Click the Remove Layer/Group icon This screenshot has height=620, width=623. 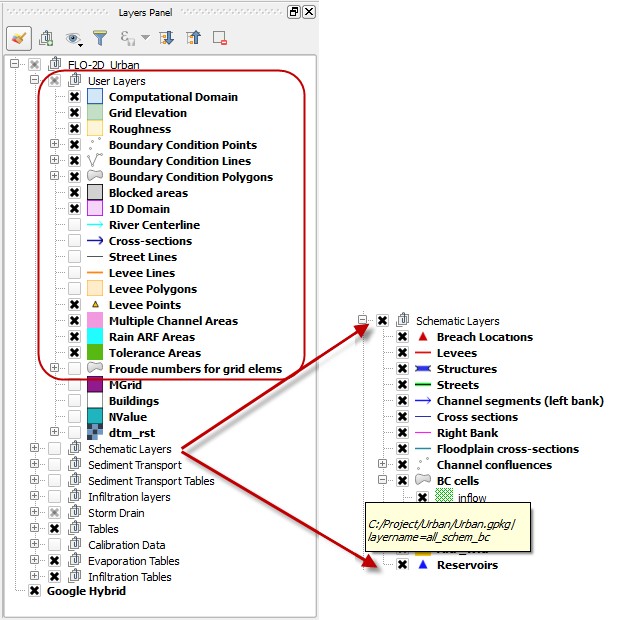click(219, 38)
